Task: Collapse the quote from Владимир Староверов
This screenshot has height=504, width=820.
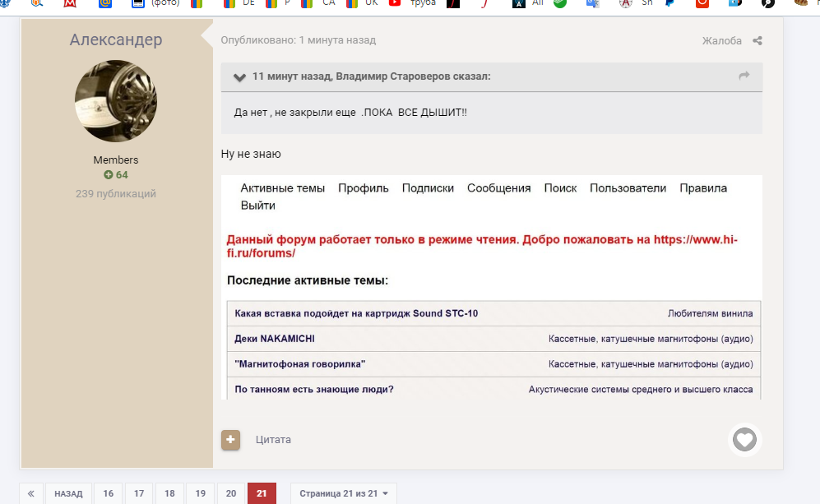Action: click(239, 77)
